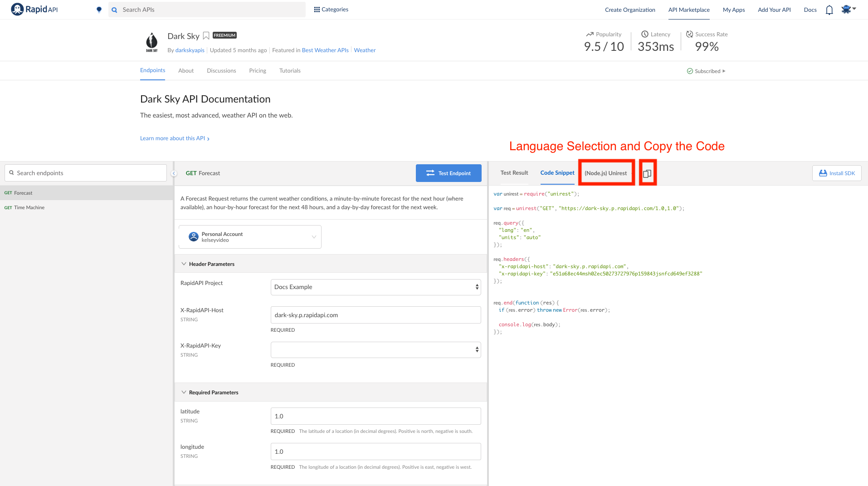The height and width of the screenshot is (486, 868).
Task: Click the longitude input field
Action: [375, 452]
